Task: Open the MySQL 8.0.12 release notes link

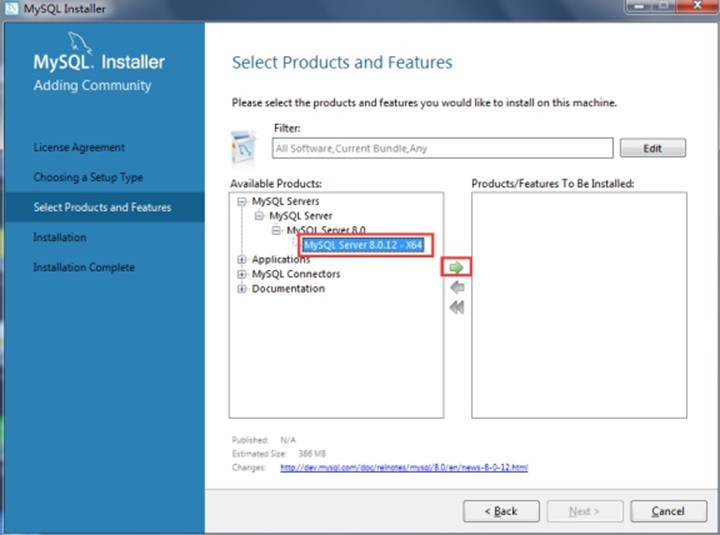Action: tap(404, 467)
